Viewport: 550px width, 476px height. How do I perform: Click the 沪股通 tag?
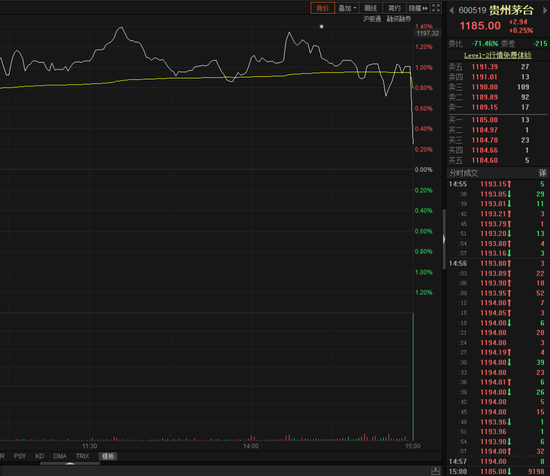tap(372, 19)
